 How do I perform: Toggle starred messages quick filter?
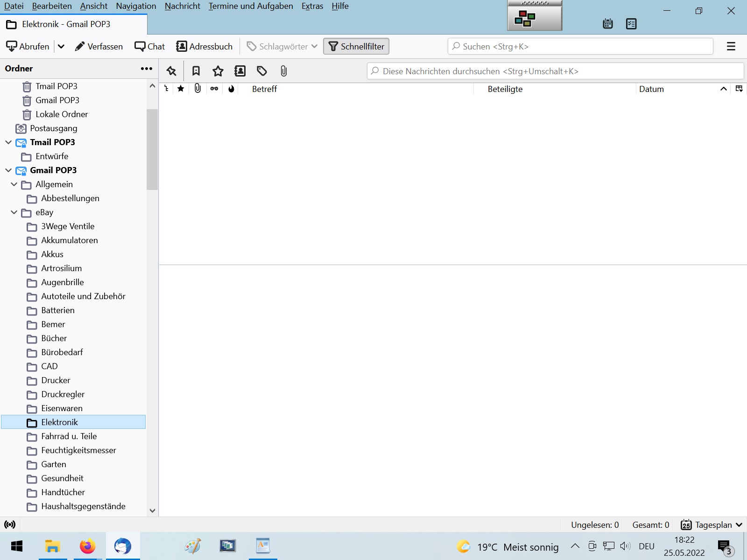tap(218, 71)
